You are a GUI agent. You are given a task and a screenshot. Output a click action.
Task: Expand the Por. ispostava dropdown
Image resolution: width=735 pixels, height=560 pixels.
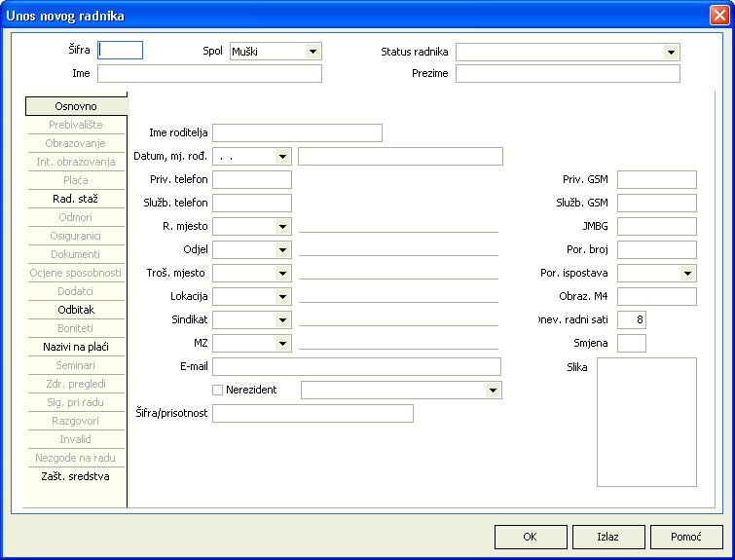pos(687,274)
